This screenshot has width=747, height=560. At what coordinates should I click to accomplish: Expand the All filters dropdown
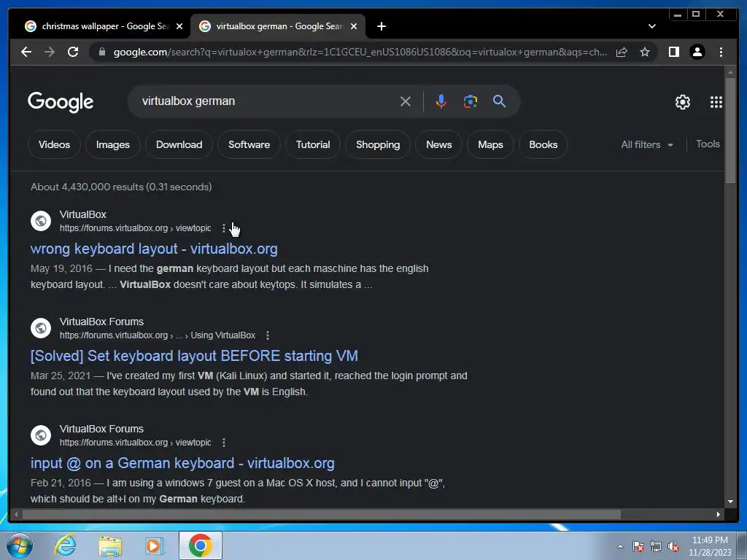647,144
